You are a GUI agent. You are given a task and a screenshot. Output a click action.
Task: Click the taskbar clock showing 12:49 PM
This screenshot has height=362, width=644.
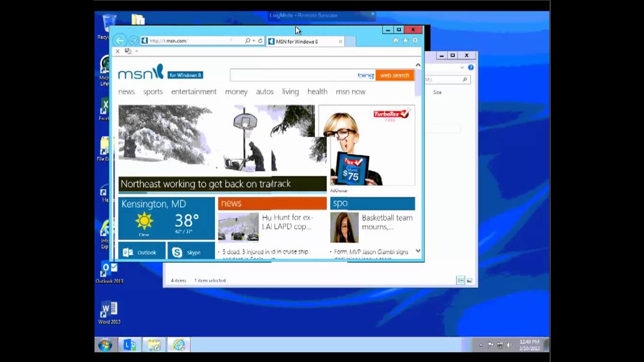(x=529, y=345)
